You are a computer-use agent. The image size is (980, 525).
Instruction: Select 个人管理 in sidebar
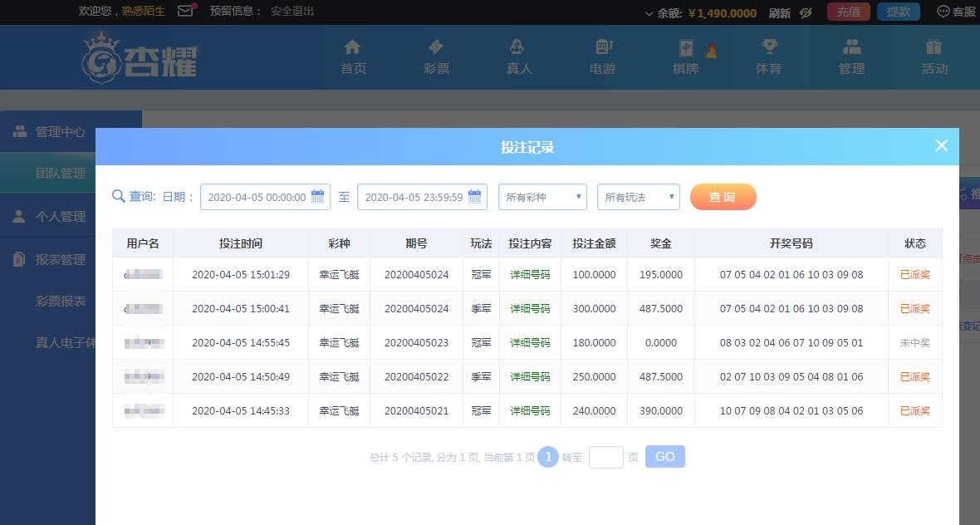click(60, 216)
